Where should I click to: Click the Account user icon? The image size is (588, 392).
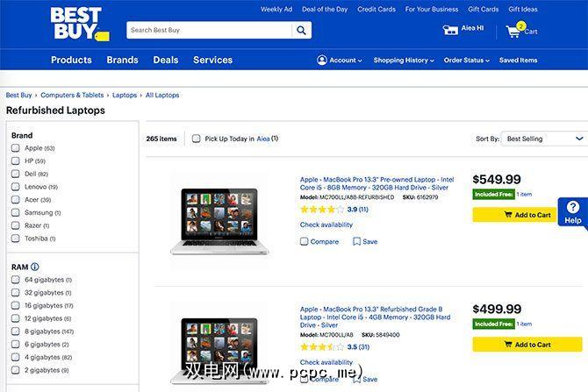click(322, 61)
